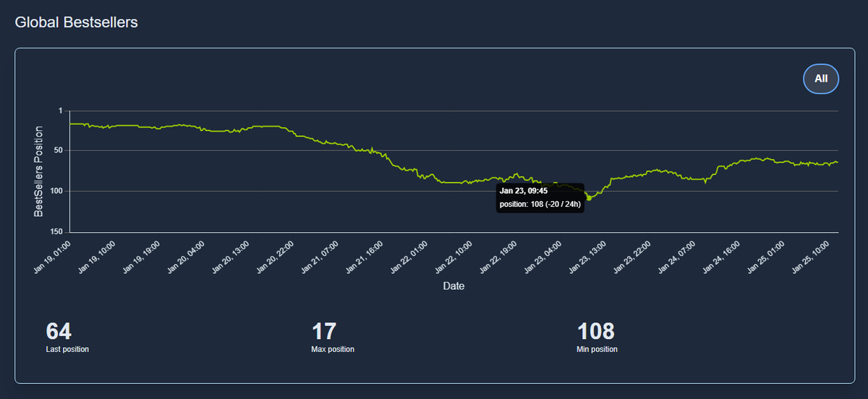Select the Jan 21, 07:00 axis label

320,256
